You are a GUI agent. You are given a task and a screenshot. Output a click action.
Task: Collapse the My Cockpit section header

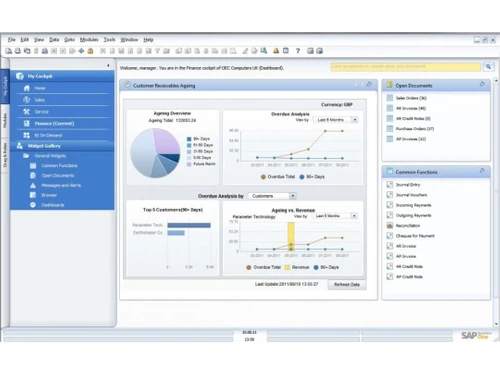[62, 76]
